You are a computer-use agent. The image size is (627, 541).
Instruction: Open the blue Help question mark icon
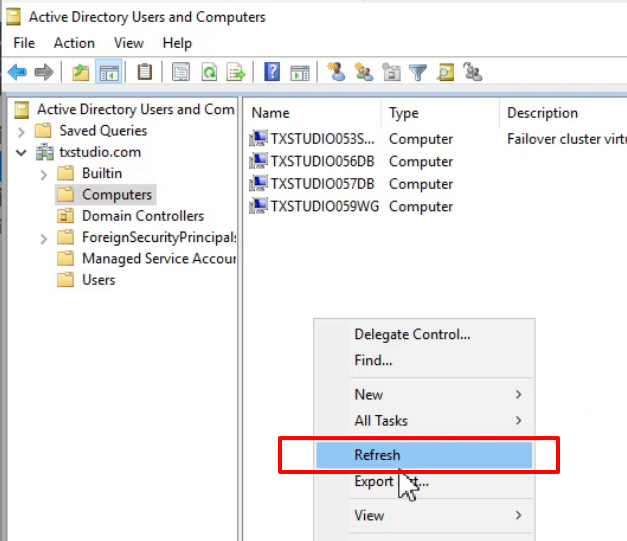272,72
